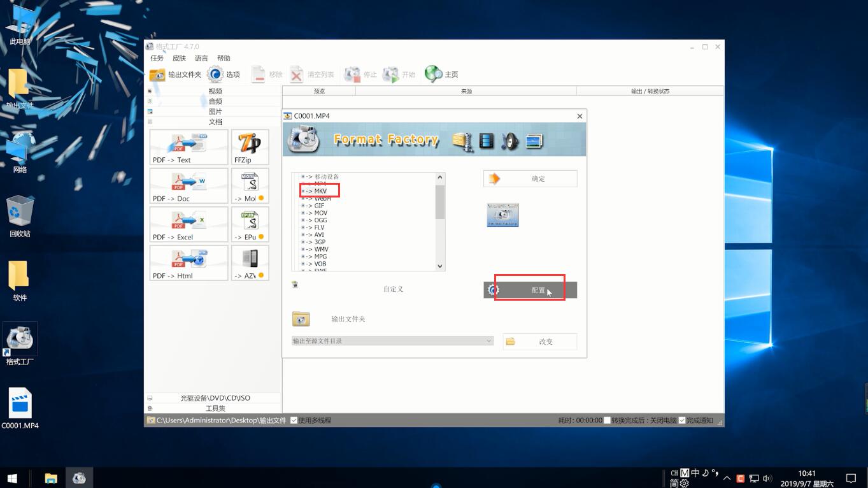Image resolution: width=868 pixels, height=488 pixels.
Task: Toggle 使用多线程 multithreading checkbox
Action: click(294, 420)
